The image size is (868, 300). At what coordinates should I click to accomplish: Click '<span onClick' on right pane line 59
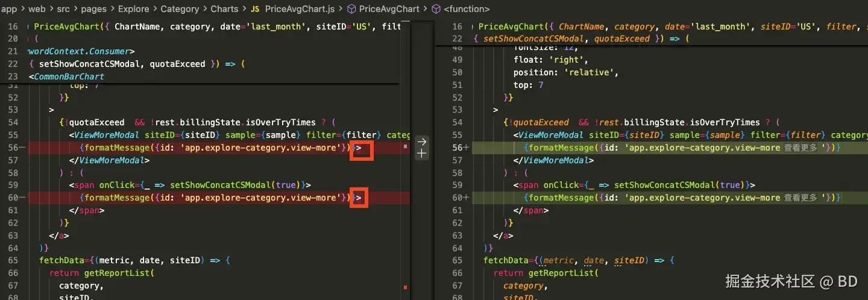click(546, 185)
